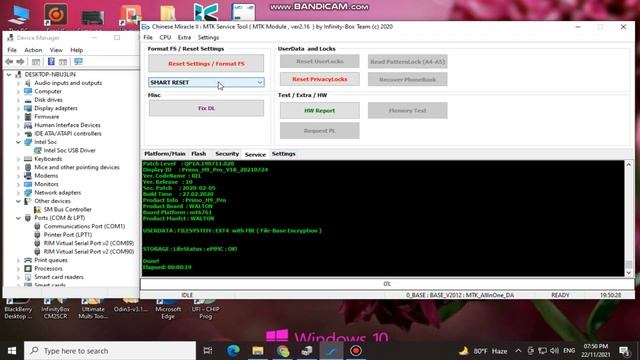Collapse the DESKTOP-NBU3LIN root node

pyautogui.click(x=9, y=75)
